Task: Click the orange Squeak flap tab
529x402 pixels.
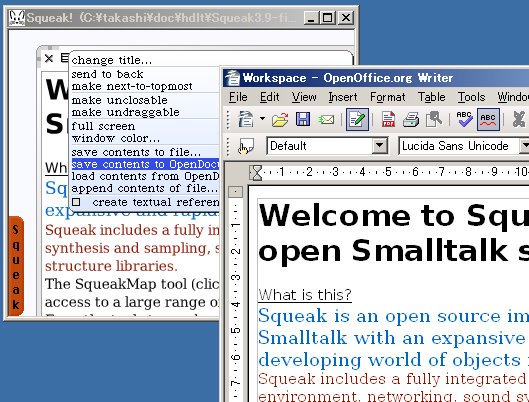Action: 16,266
